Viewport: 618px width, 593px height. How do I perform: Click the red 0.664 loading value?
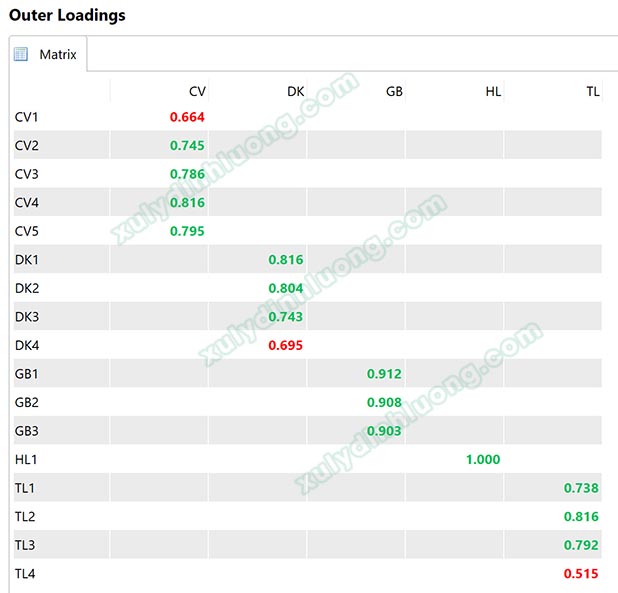coord(187,117)
